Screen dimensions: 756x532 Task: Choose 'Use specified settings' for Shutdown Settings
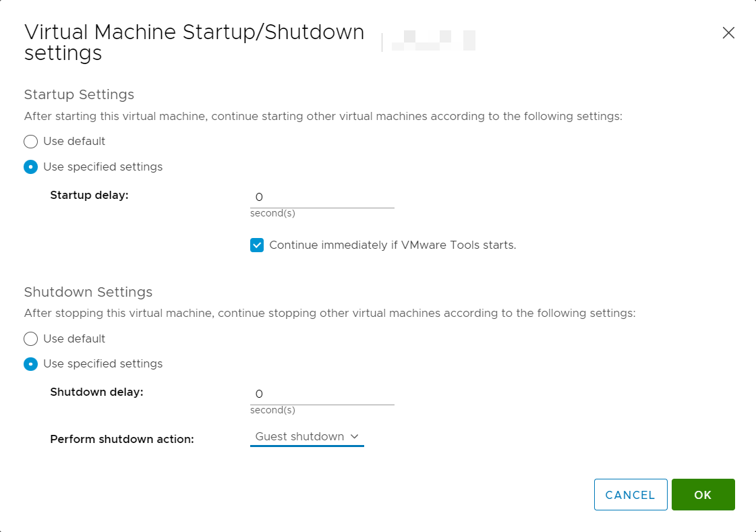(31, 364)
